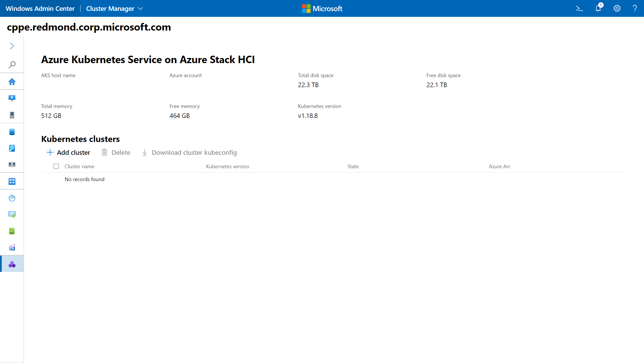
Task: Select the Azure Kubernetes Service cubes icon
Action: (x=12, y=264)
